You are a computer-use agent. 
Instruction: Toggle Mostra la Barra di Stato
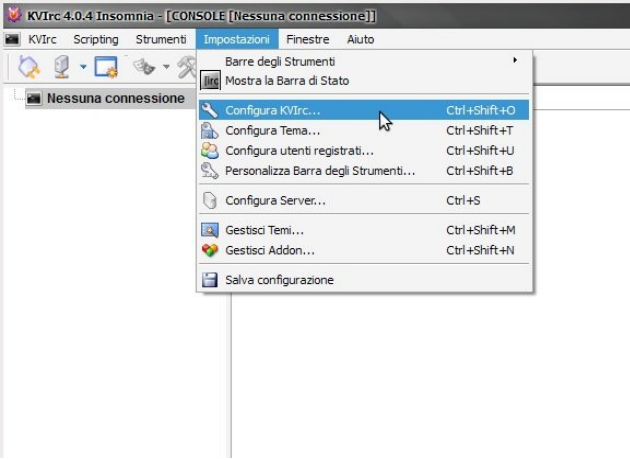tap(364, 81)
